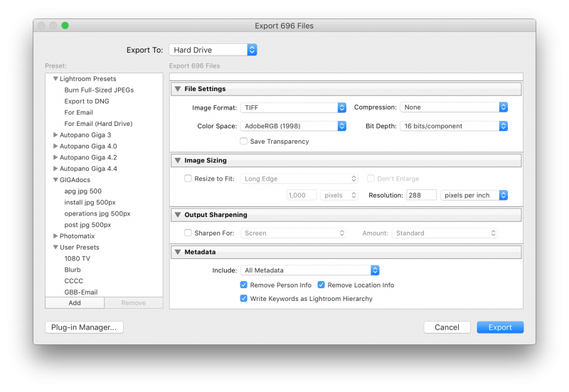This screenshot has width=569, height=392.
Task: Collapse the Lightroom Presets folder
Action: [x=55, y=79]
